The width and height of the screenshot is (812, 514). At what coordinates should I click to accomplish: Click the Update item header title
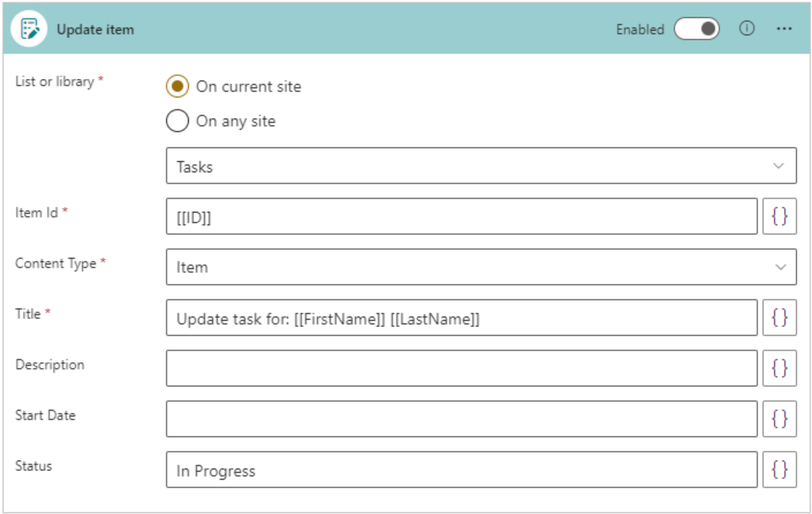tap(95, 30)
